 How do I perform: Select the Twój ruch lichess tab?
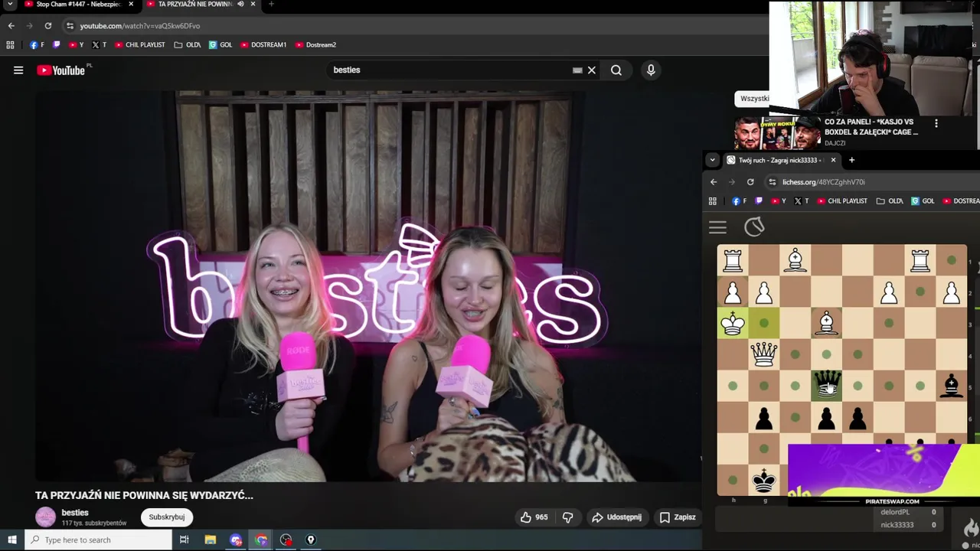click(x=781, y=160)
